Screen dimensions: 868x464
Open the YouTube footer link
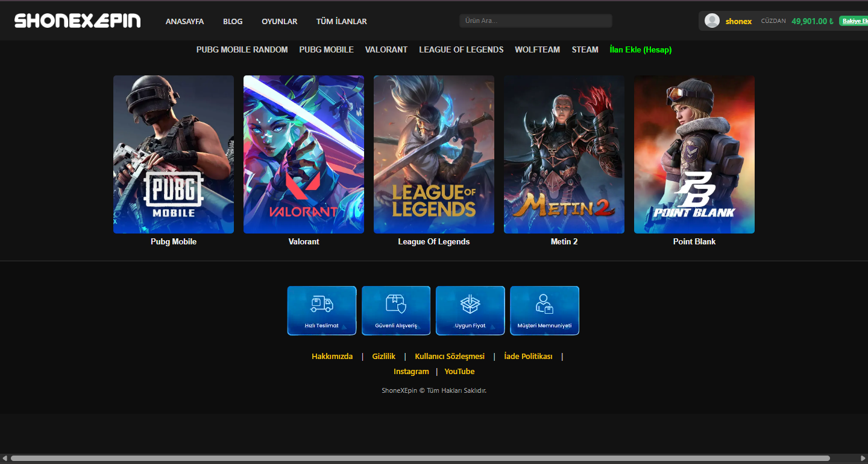pyautogui.click(x=459, y=371)
